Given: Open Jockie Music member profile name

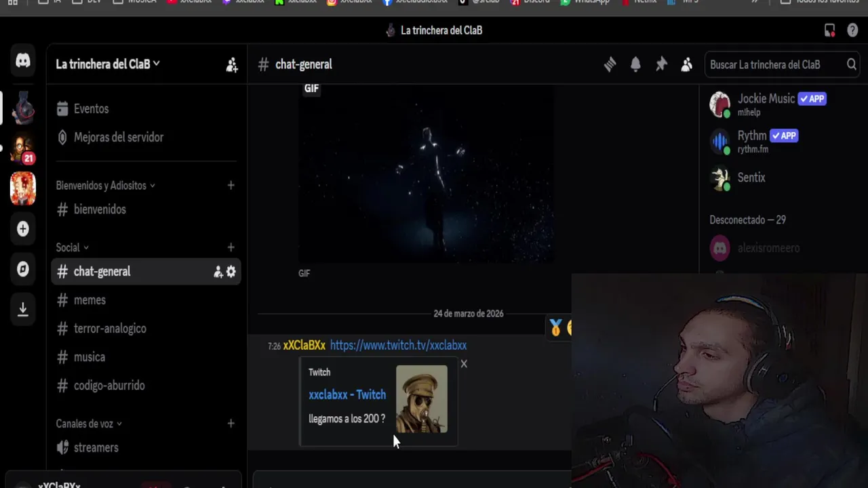Looking at the screenshot, I should click(766, 99).
